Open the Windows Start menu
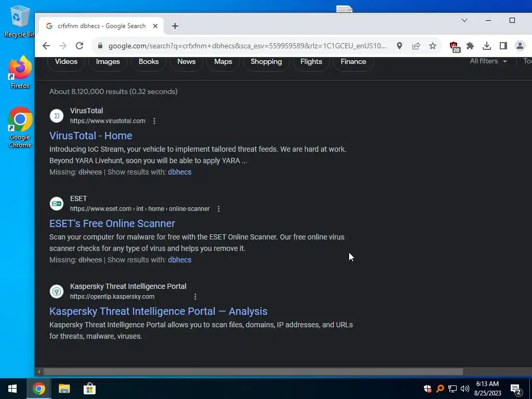 [12, 389]
